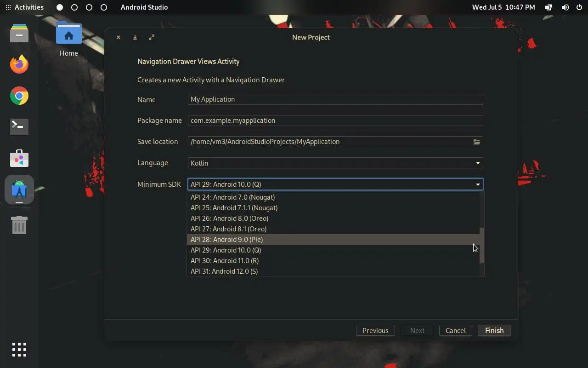Click the Minimum SDK label
This screenshot has width=588, height=368.
[159, 184]
